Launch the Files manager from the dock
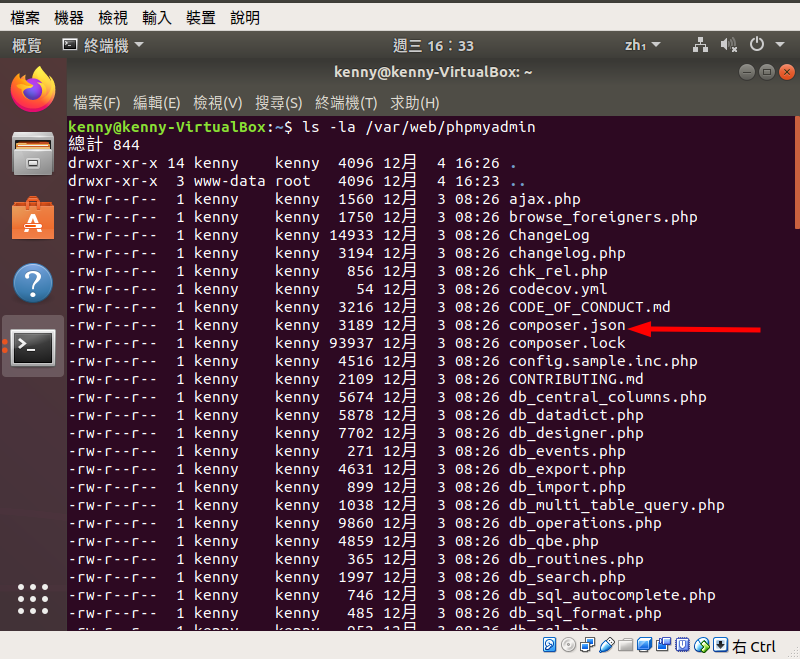Image resolution: width=800 pixels, height=659 pixels. (x=33, y=154)
